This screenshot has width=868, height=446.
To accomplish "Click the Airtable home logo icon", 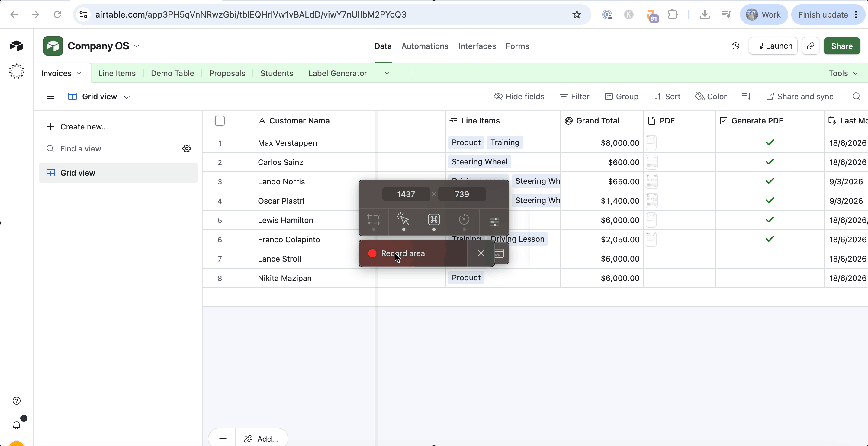I will (17, 46).
